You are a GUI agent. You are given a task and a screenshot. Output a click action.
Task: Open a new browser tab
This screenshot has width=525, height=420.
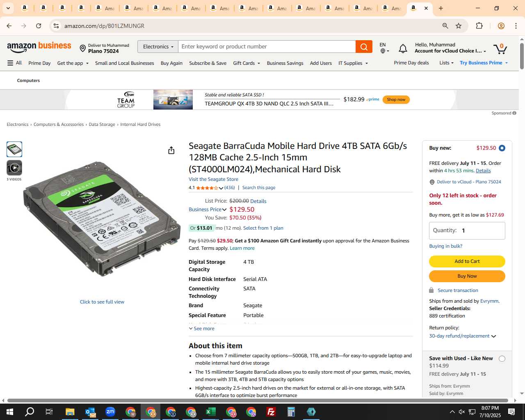click(441, 8)
